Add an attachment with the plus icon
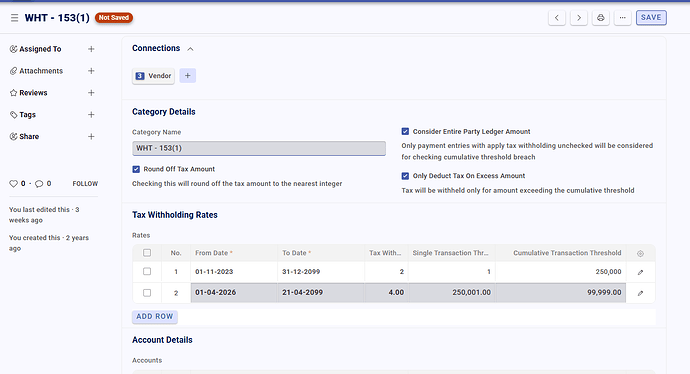The image size is (690, 374). tap(91, 71)
